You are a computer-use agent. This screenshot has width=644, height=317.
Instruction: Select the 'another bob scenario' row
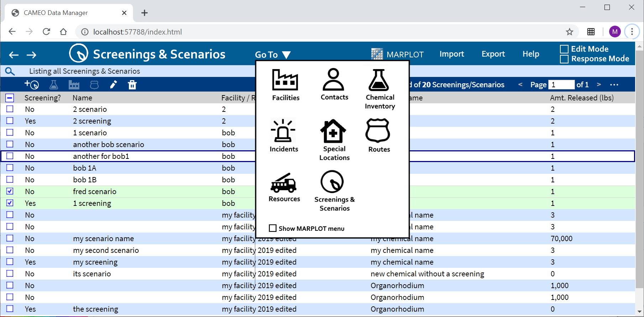[x=318, y=144]
